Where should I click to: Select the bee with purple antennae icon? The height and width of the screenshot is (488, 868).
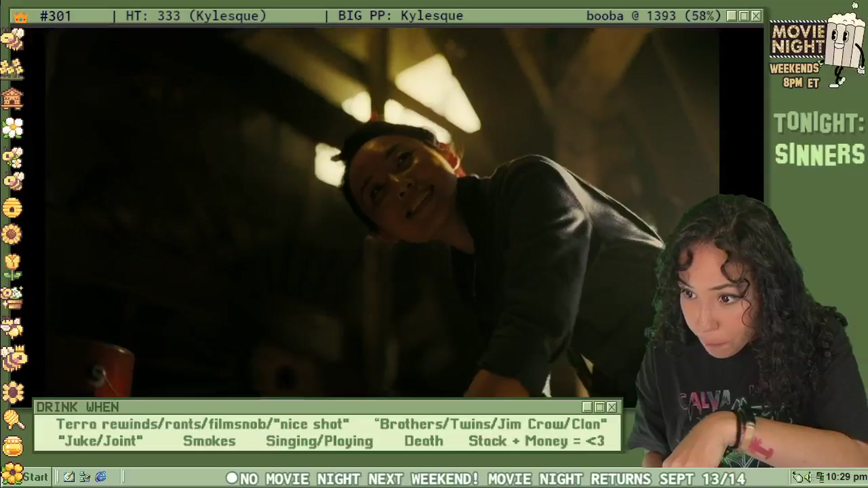(12, 328)
